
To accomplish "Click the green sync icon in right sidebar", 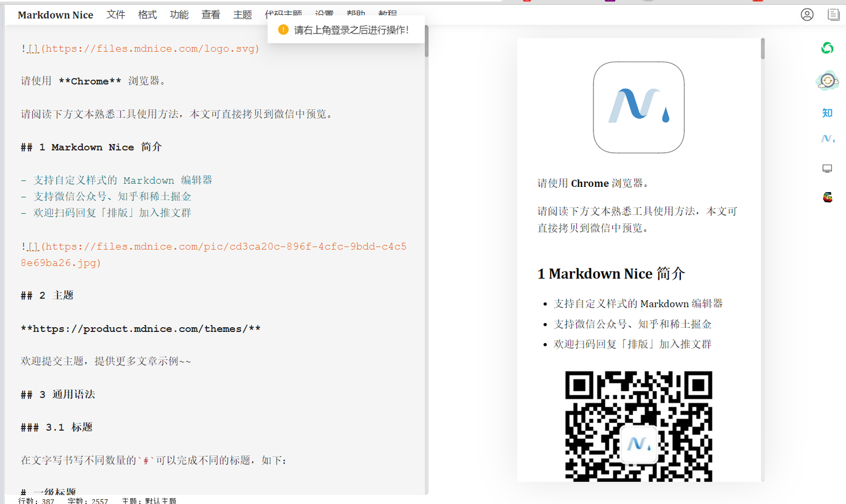I will pos(827,48).
